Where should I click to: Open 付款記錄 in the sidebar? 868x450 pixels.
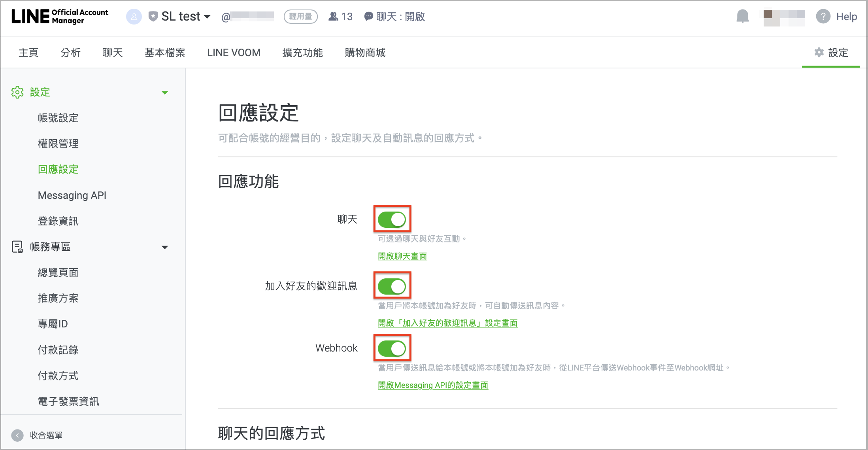click(x=58, y=350)
